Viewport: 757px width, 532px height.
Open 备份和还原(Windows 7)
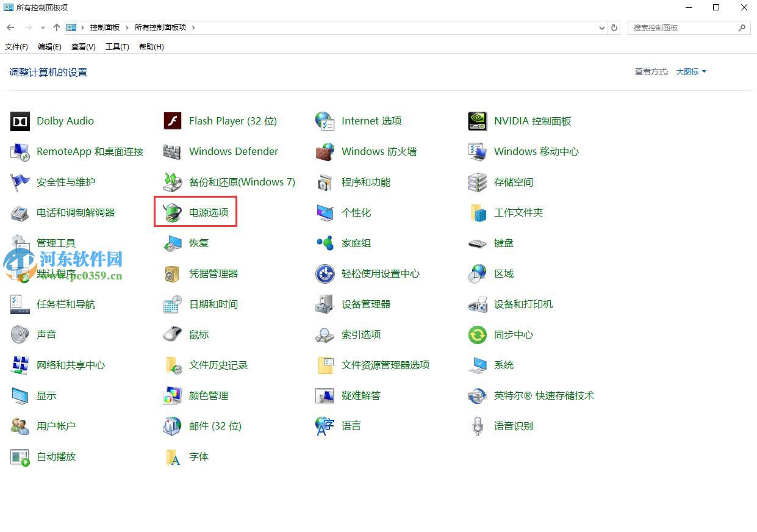(x=242, y=182)
